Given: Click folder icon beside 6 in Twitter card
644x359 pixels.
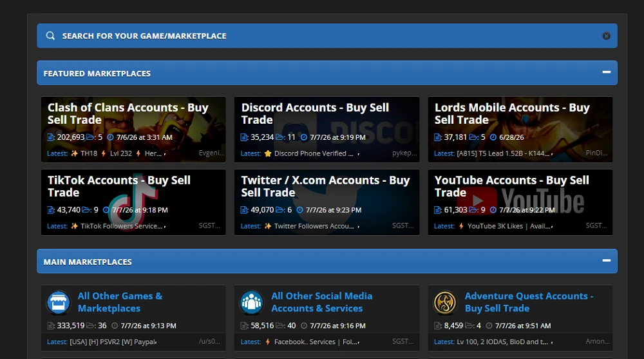Looking at the screenshot, I should [279, 210].
